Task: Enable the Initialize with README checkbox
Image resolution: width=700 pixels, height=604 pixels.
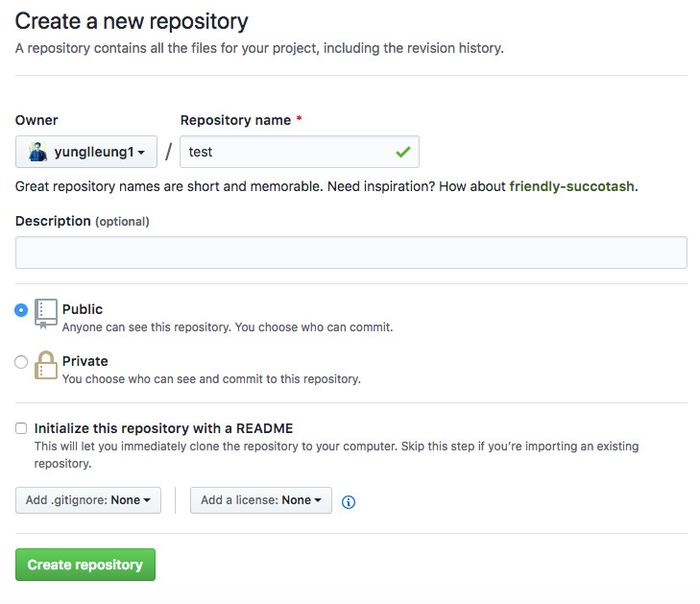Action: pyautogui.click(x=21, y=428)
